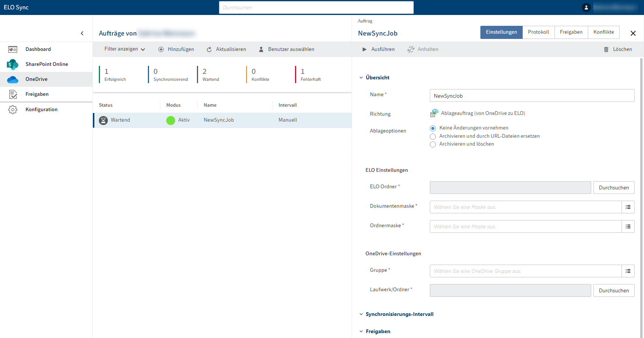Click the Löschen trash icon

coord(606,49)
